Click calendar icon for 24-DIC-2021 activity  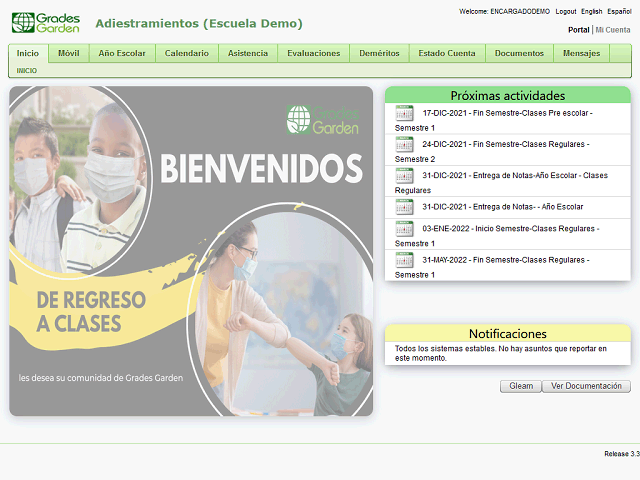(x=404, y=144)
